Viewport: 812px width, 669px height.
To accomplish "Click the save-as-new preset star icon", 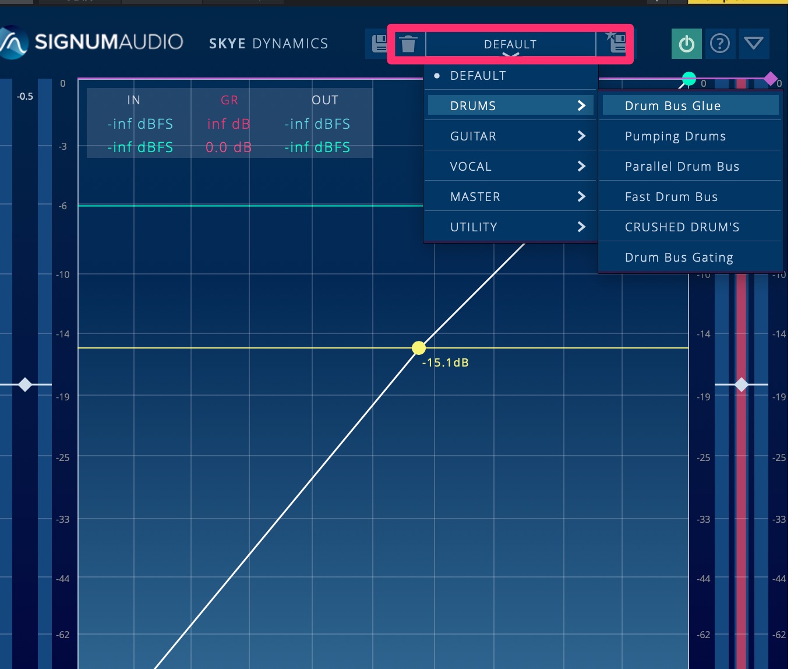I will [x=616, y=43].
